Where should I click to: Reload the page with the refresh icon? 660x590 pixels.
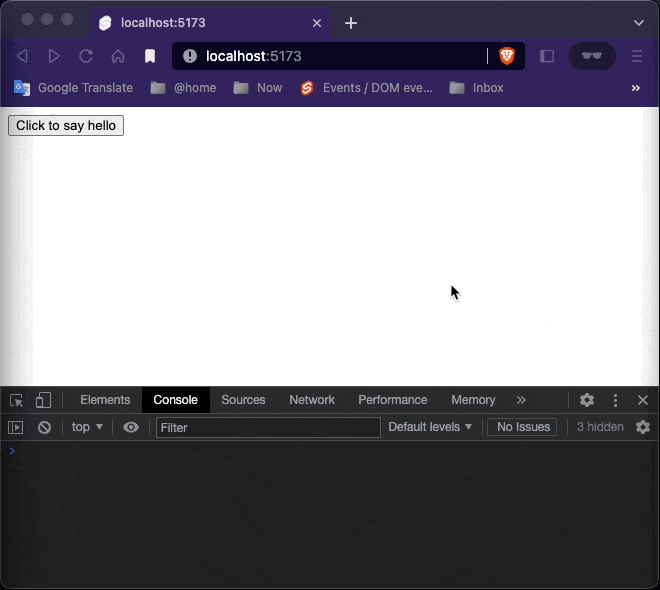coord(86,56)
